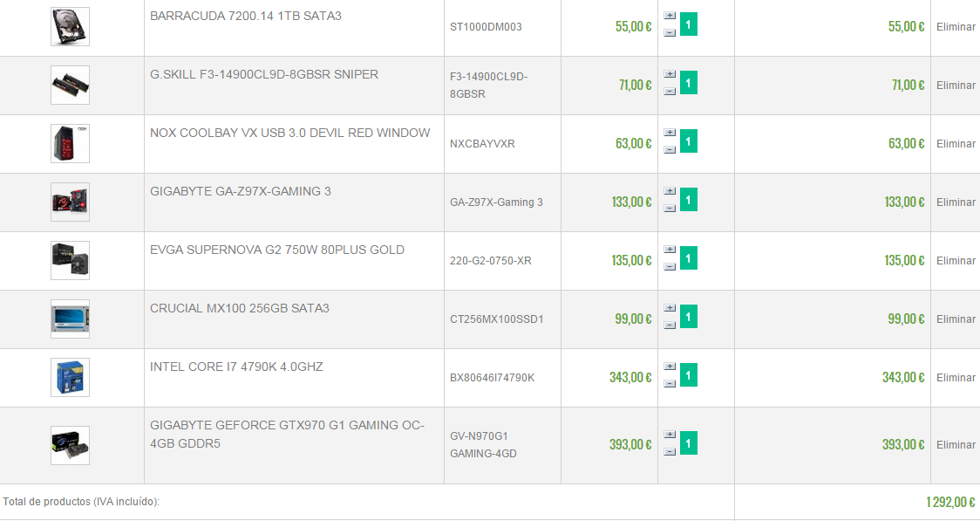Screen dimensions: 980x521
Task: Remove G.Skill Sniper RAM via Eliminar
Action: pyautogui.click(x=956, y=85)
